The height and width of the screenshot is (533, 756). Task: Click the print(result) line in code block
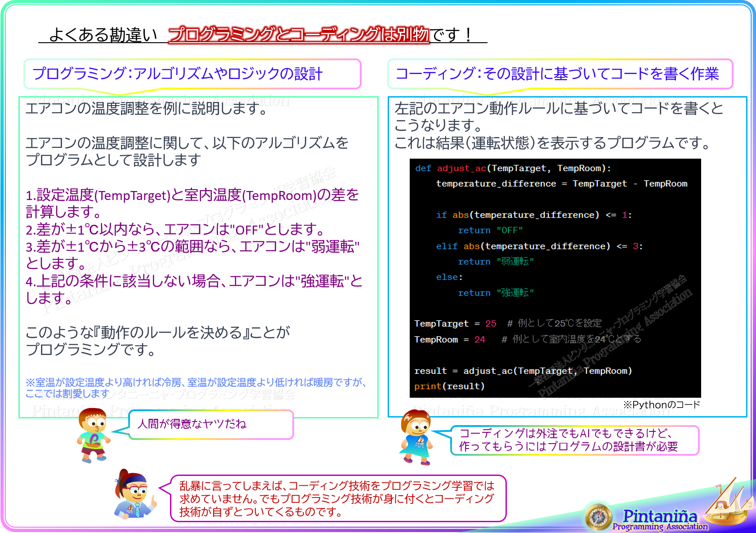449,386
